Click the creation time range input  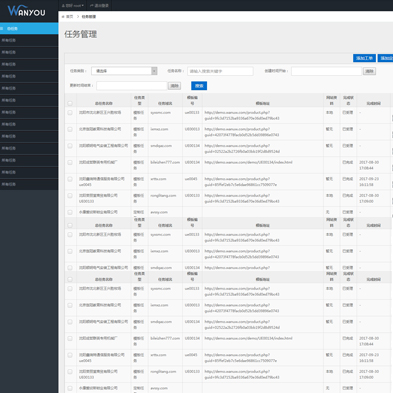coord(326,71)
